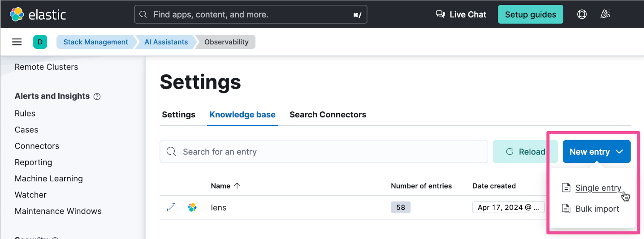Open Machine Learning in the sidebar
The height and width of the screenshot is (239, 644).
(x=48, y=179)
